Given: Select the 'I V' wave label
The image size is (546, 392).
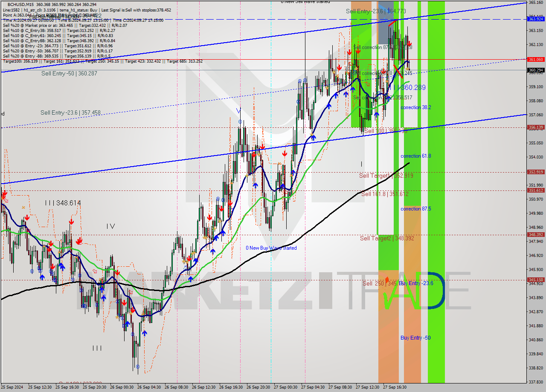Looking at the screenshot, I should [110, 226].
